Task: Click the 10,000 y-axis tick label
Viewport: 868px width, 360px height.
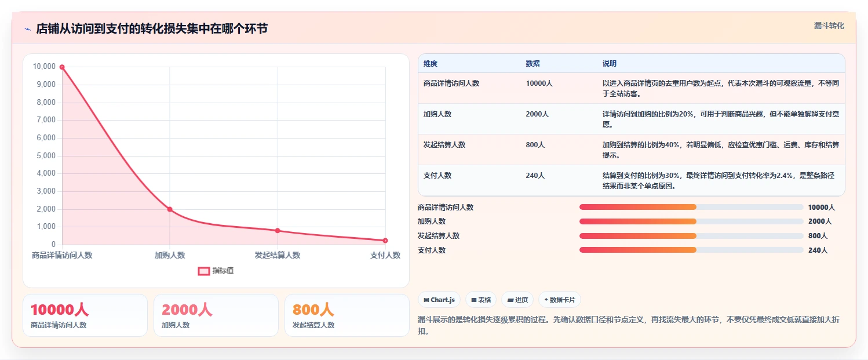Action: [x=44, y=67]
